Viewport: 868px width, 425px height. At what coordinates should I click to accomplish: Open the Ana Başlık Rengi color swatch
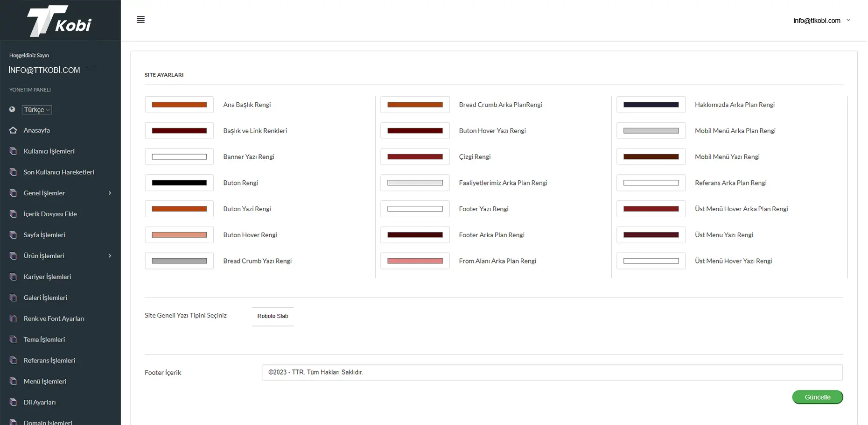[x=179, y=105]
